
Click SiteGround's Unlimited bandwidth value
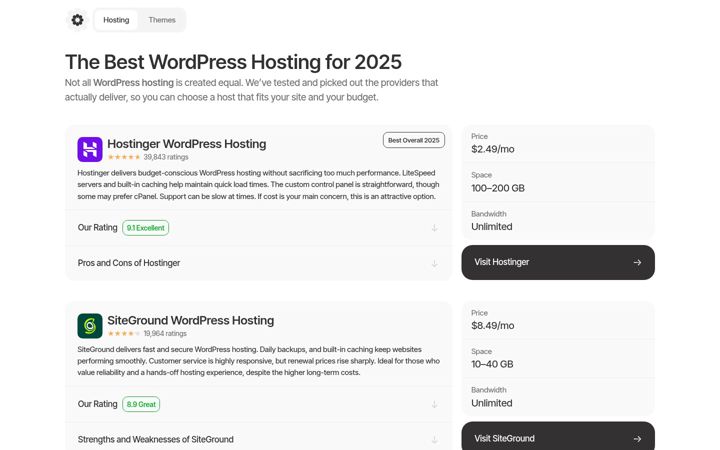[492, 403]
